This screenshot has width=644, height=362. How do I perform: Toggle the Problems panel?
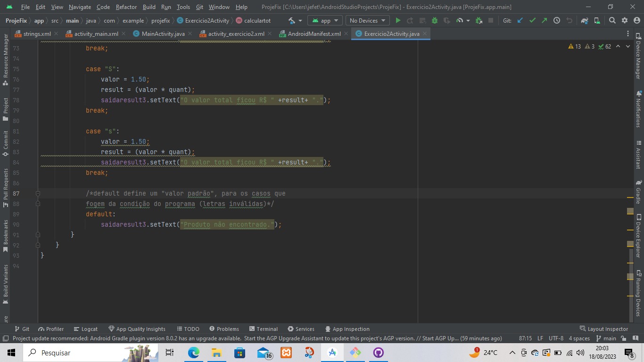click(225, 329)
